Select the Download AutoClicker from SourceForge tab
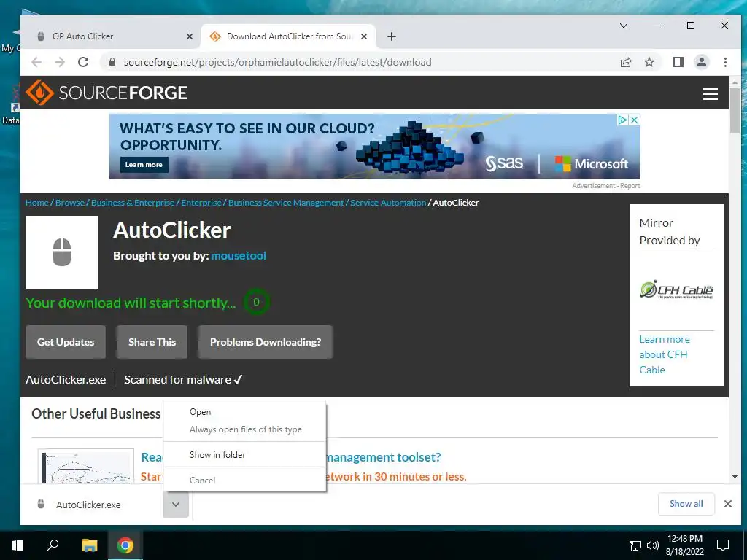This screenshot has height=560, width=747. point(289,36)
